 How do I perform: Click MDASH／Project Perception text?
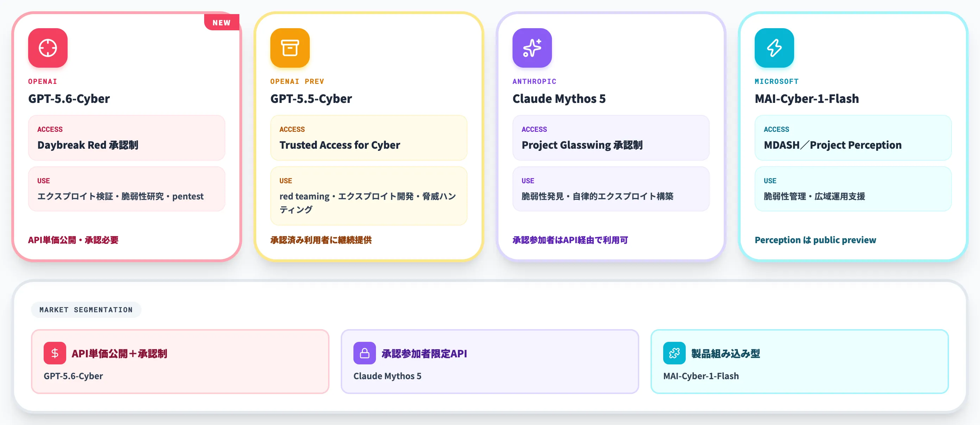[833, 145]
